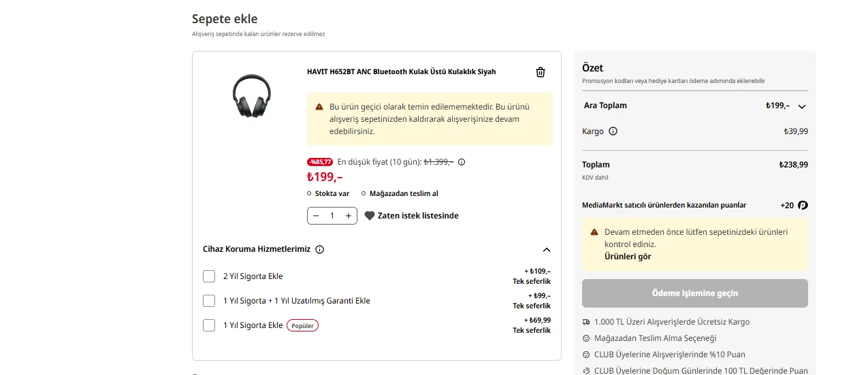Remove product with the trash icon

click(541, 72)
